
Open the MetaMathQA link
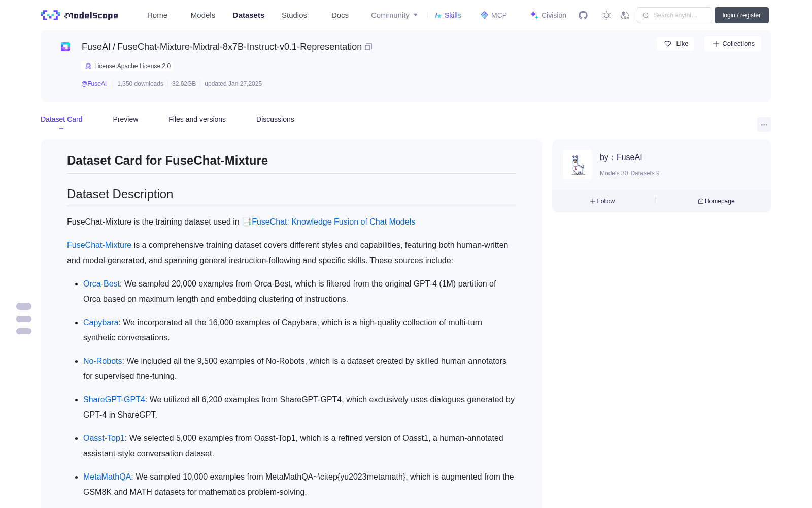click(x=107, y=477)
